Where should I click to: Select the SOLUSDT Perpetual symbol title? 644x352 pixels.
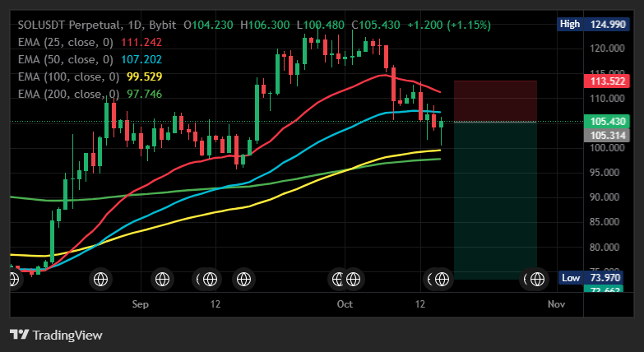point(70,25)
